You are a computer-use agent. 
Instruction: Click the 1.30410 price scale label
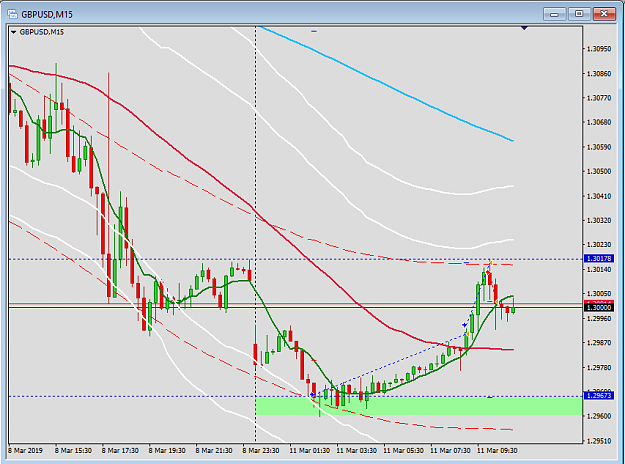(x=599, y=196)
